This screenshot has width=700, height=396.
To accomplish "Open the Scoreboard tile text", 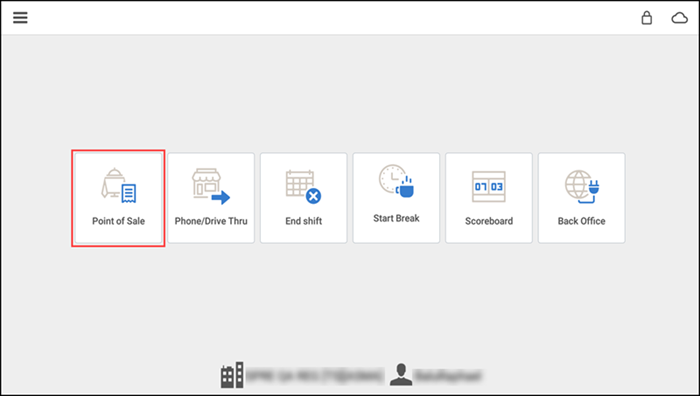I will click(x=489, y=221).
